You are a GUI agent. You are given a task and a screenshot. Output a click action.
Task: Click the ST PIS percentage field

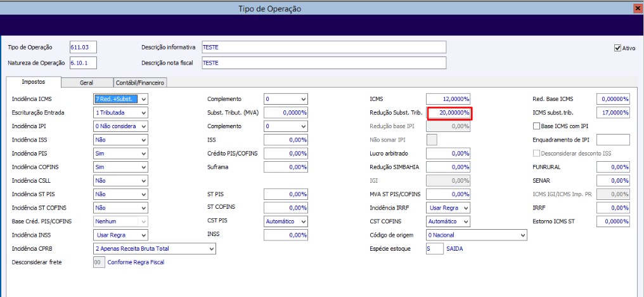point(285,194)
